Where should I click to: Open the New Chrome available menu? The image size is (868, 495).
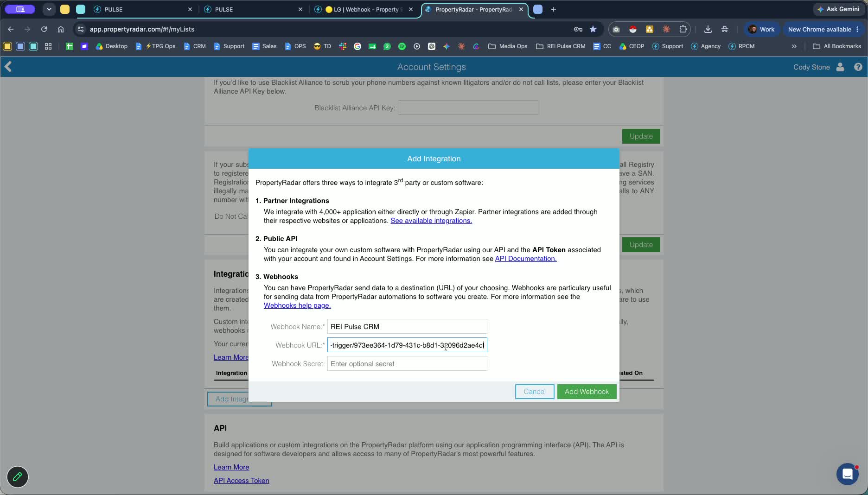click(823, 29)
